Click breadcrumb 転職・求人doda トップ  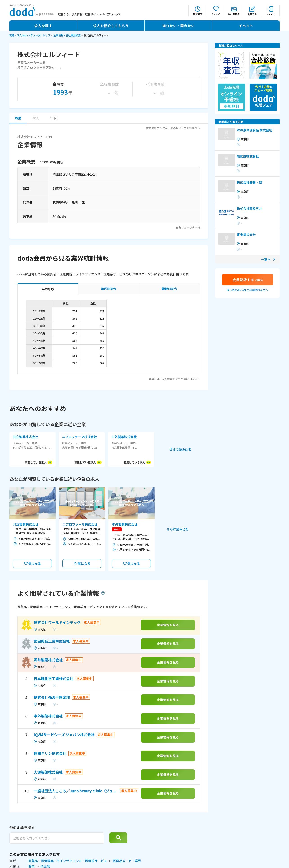(30, 35)
